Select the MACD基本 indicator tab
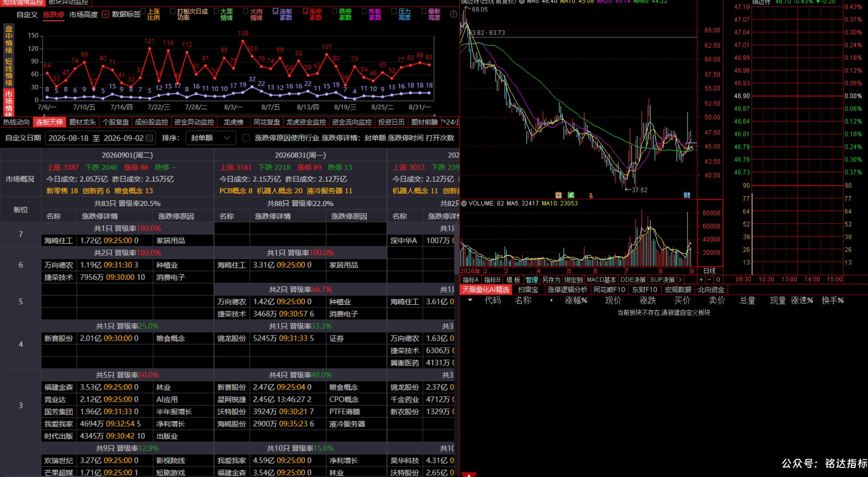This screenshot has width=868, height=477. click(x=601, y=280)
